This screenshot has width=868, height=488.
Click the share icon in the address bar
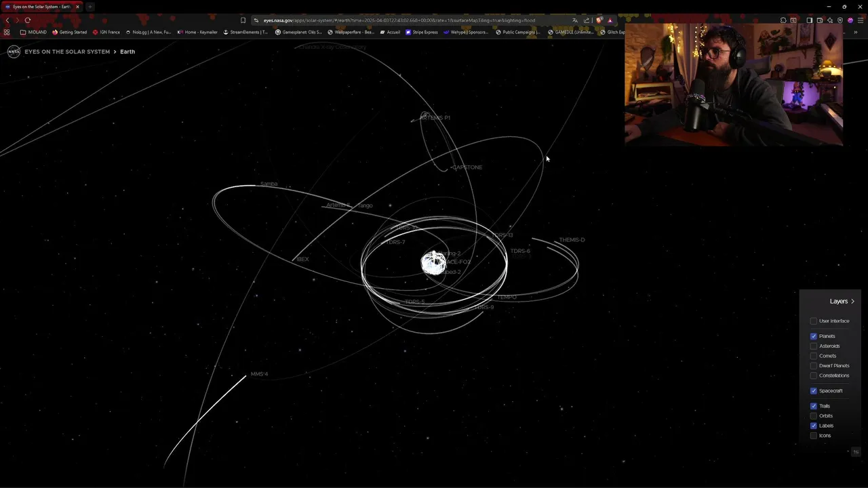coord(587,20)
